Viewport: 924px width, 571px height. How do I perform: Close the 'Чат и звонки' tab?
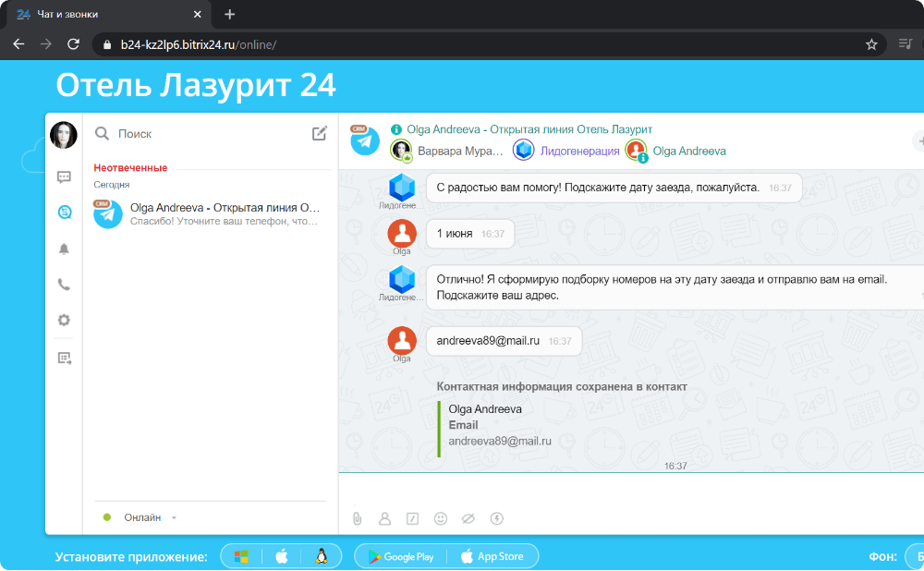198,14
